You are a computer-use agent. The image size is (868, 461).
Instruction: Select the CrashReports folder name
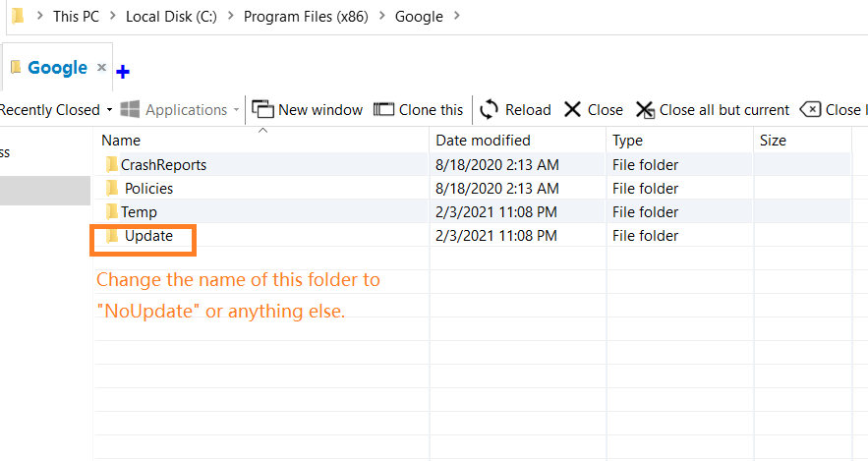(163, 165)
